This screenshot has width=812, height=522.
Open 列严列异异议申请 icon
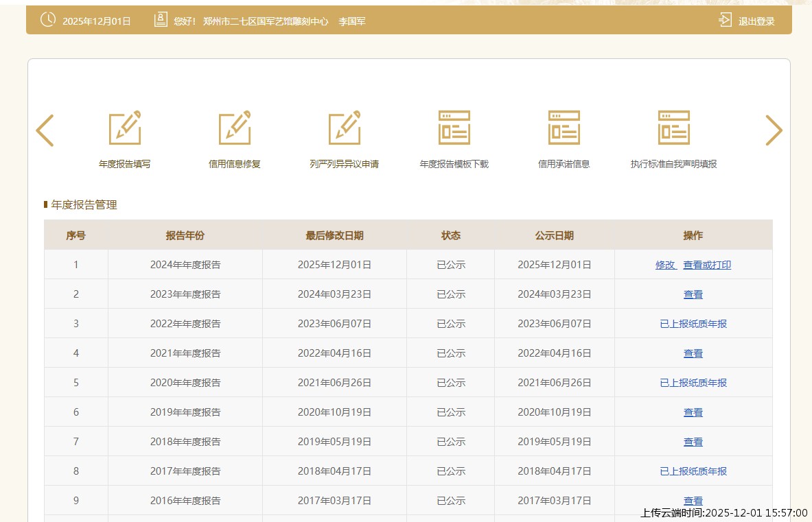(345, 128)
